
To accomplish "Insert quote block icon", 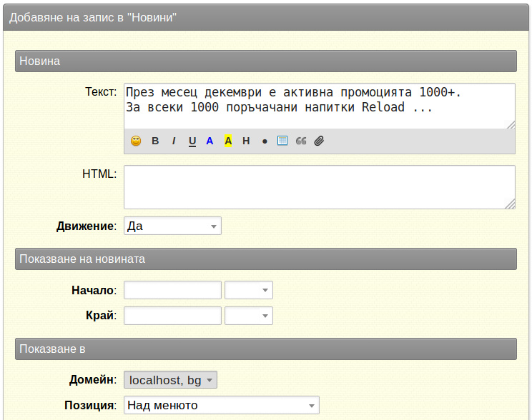I will 301,141.
